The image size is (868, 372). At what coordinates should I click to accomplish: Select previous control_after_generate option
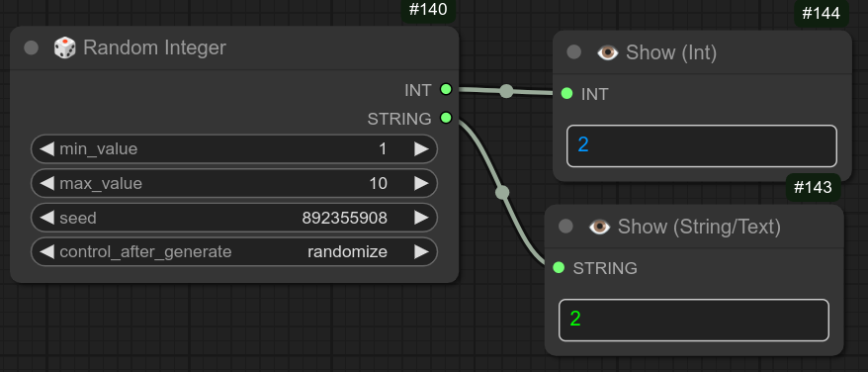tap(47, 251)
